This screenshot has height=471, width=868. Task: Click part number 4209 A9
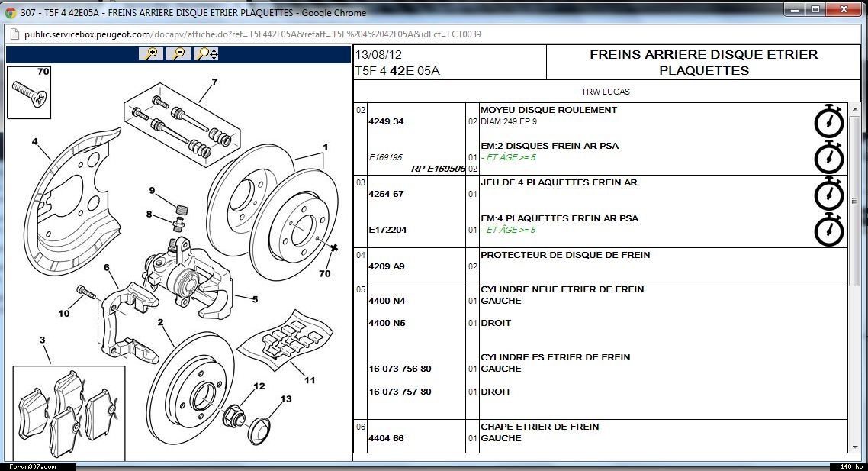pos(386,266)
